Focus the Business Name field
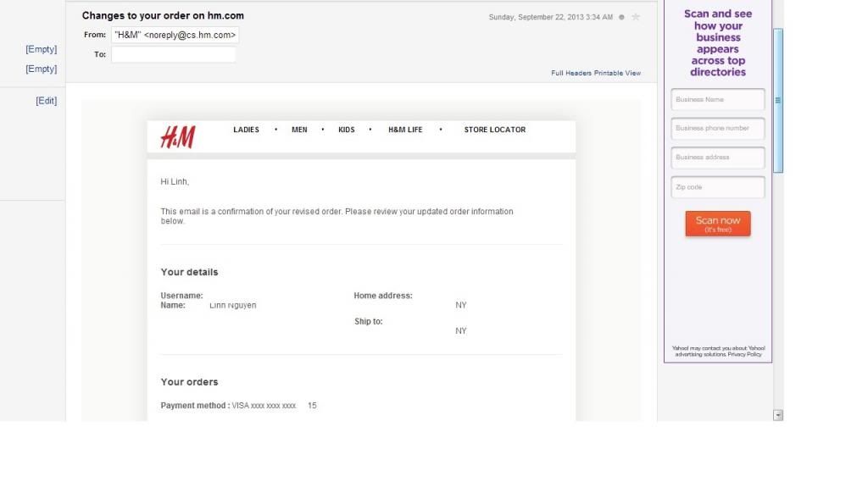 [717, 100]
